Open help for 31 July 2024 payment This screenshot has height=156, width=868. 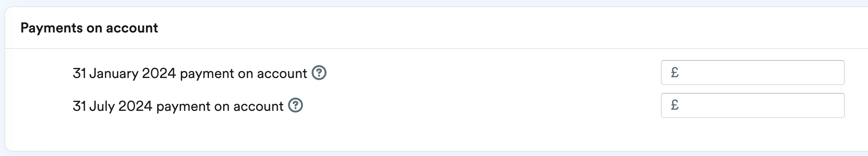tap(295, 106)
